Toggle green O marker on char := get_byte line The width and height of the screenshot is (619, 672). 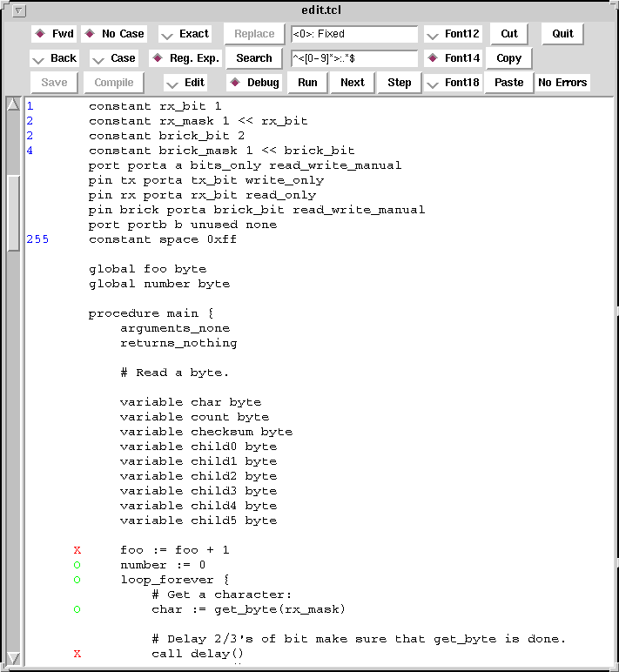tap(77, 609)
